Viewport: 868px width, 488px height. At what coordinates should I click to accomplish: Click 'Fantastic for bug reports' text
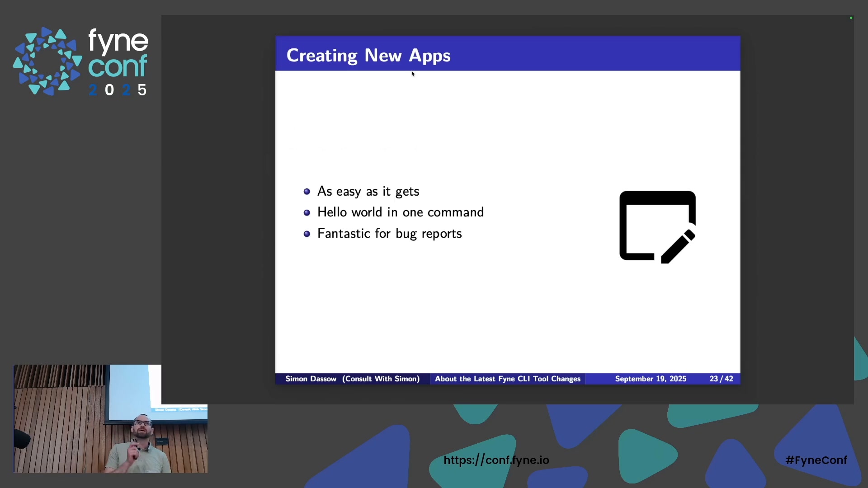pyautogui.click(x=389, y=234)
